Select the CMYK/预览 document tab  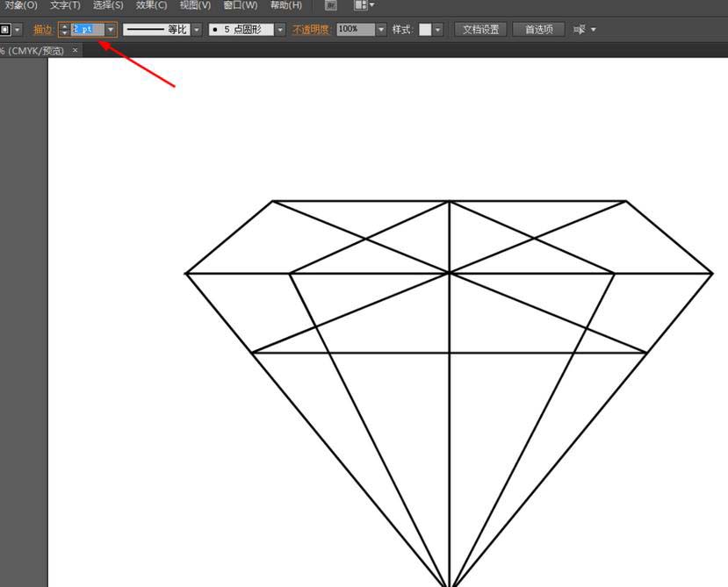tap(32, 51)
